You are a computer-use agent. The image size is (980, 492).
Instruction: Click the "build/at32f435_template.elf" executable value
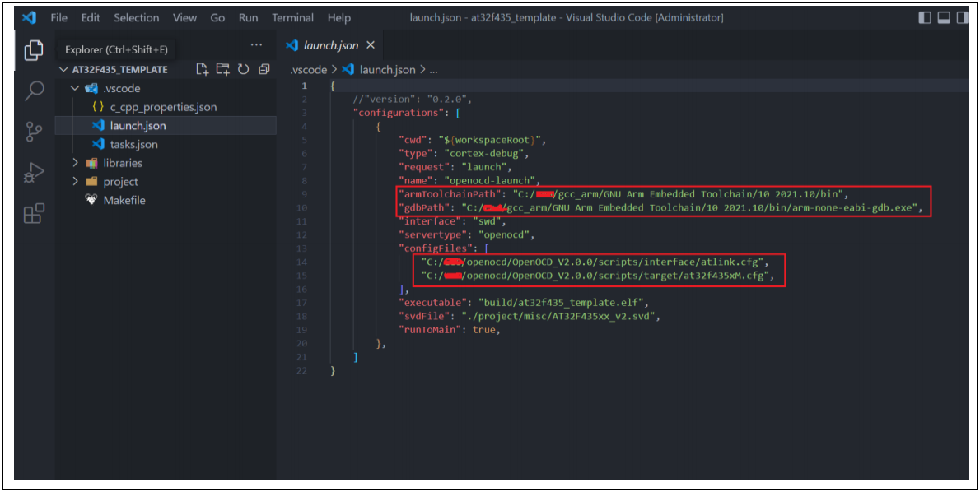click(x=561, y=302)
